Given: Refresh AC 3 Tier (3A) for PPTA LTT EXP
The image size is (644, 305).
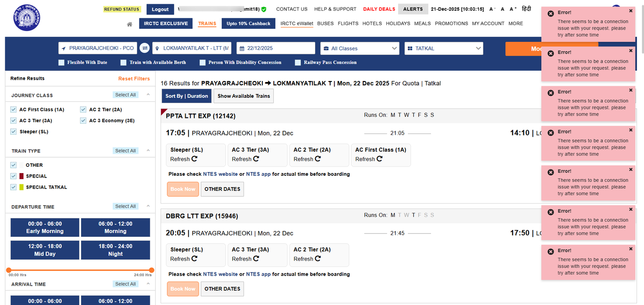Looking at the screenshot, I should click(x=256, y=159).
